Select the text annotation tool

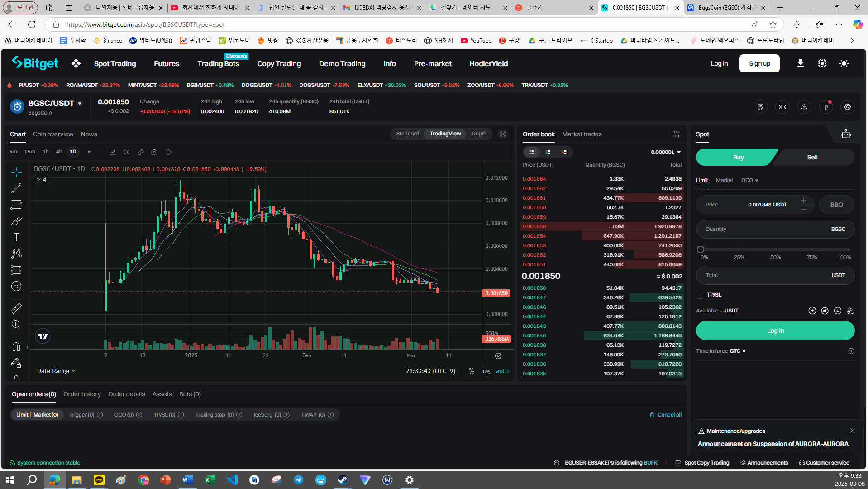(x=16, y=237)
